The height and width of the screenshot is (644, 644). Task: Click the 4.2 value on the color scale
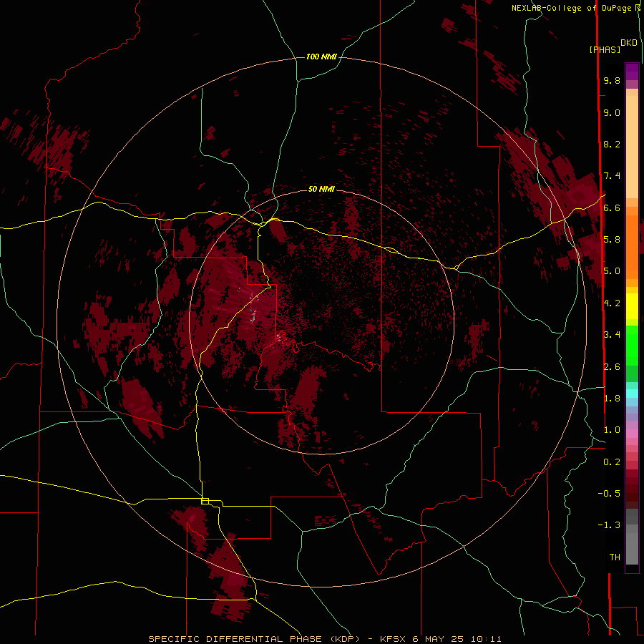(x=612, y=303)
